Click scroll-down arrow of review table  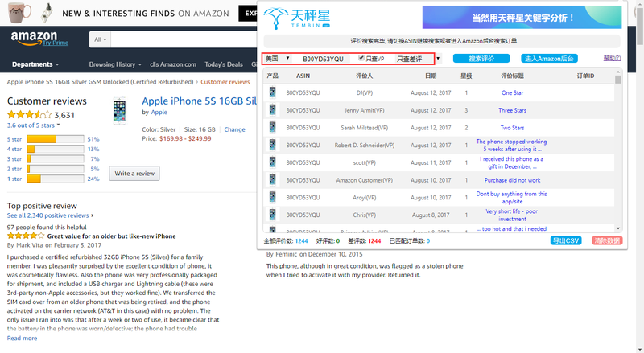click(x=618, y=228)
